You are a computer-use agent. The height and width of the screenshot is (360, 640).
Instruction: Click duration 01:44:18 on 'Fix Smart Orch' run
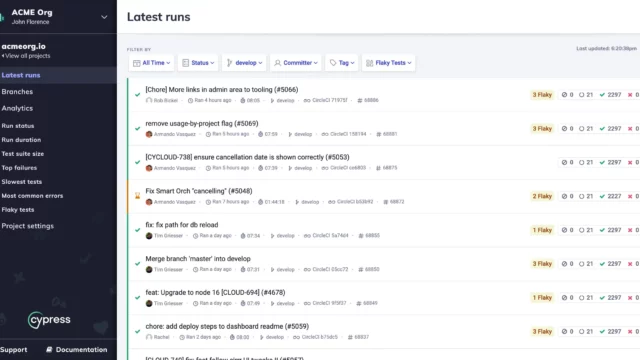pyautogui.click(x=271, y=202)
